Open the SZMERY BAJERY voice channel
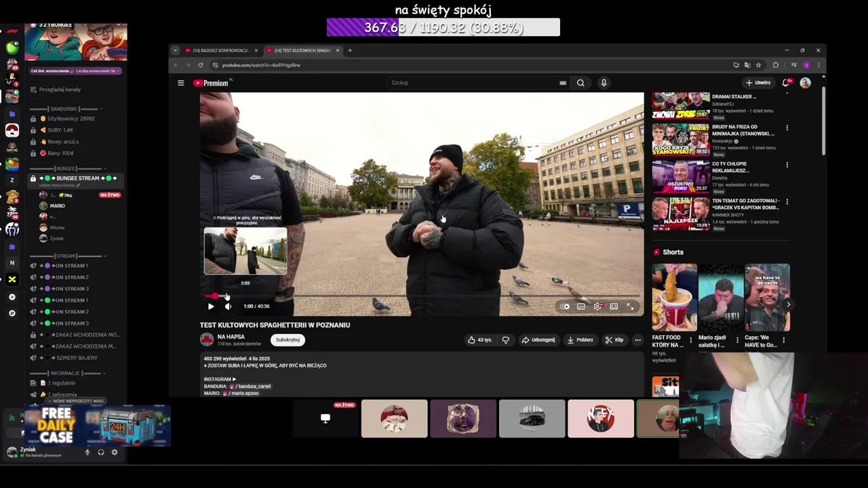This screenshot has width=868, height=488. [x=76, y=358]
